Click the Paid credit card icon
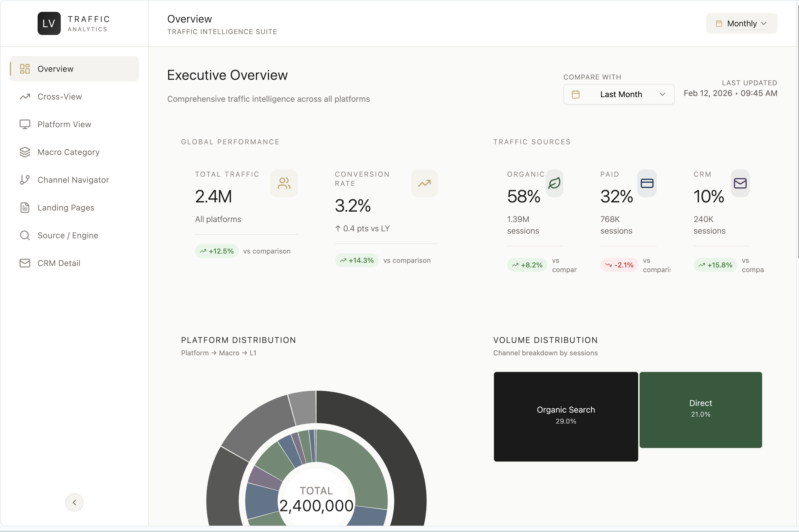Screen dimensions: 799x532 pos(647,183)
